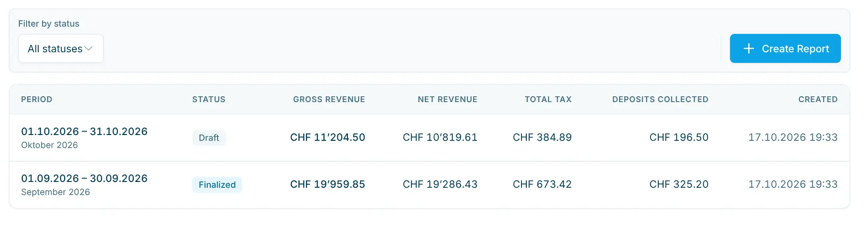This screenshot has width=868, height=226.
Task: Click the plus icon in Create Report
Action: [x=749, y=48]
